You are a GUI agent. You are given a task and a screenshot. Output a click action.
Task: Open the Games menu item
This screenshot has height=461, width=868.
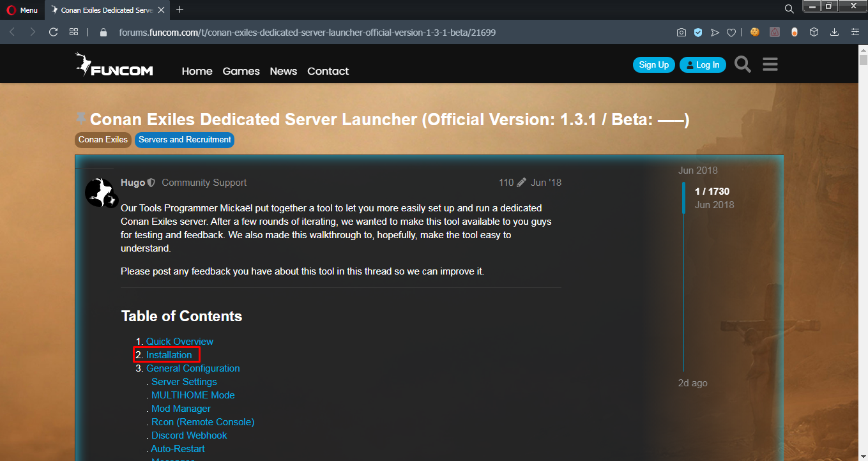pyautogui.click(x=241, y=71)
